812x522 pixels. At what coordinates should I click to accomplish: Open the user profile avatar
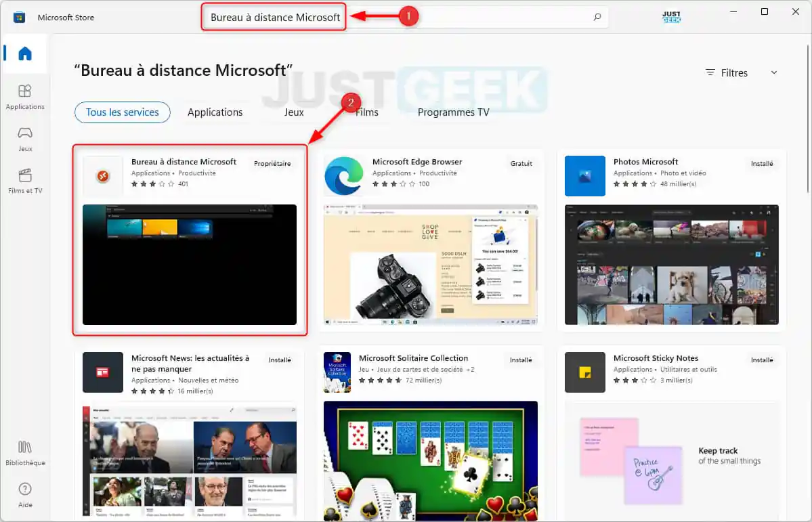tap(671, 17)
